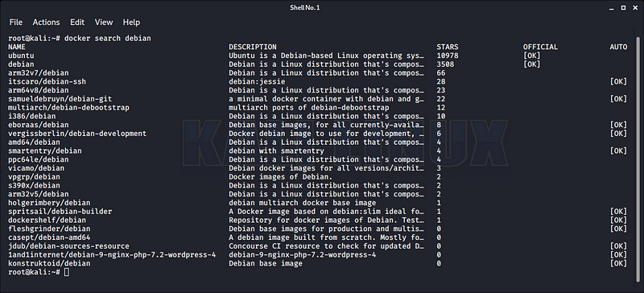Click 'vergissberlin/debian-development' image name

[77, 134]
